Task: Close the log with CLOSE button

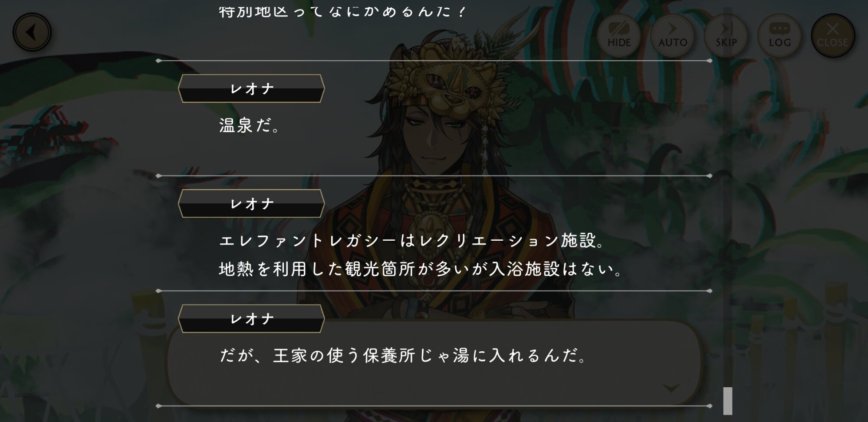Action: 833,36
